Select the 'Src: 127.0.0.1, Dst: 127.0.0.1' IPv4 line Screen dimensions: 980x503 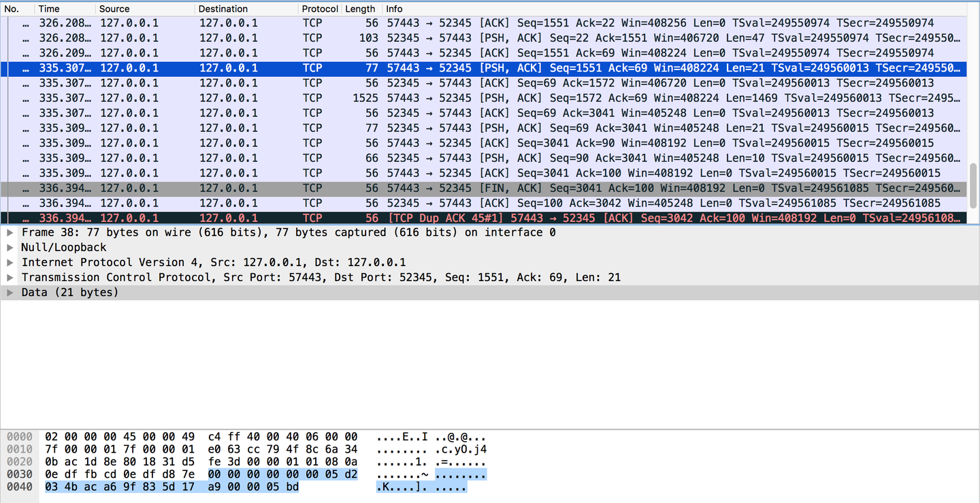pyautogui.click(x=490, y=262)
